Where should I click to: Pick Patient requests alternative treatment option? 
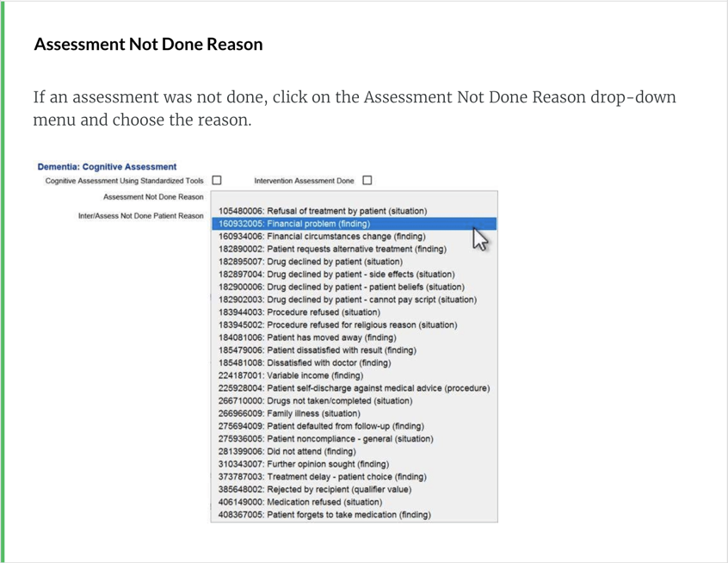pyautogui.click(x=332, y=249)
